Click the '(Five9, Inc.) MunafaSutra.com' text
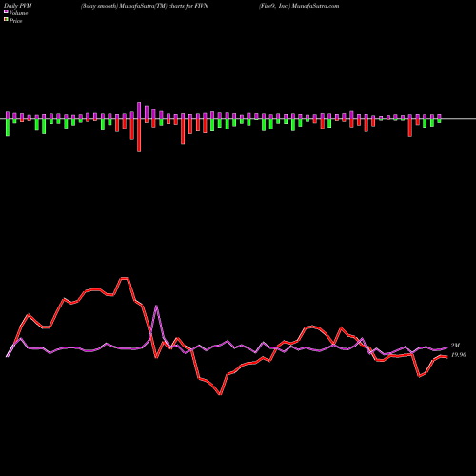This screenshot has height=476, width=476. (299, 6)
